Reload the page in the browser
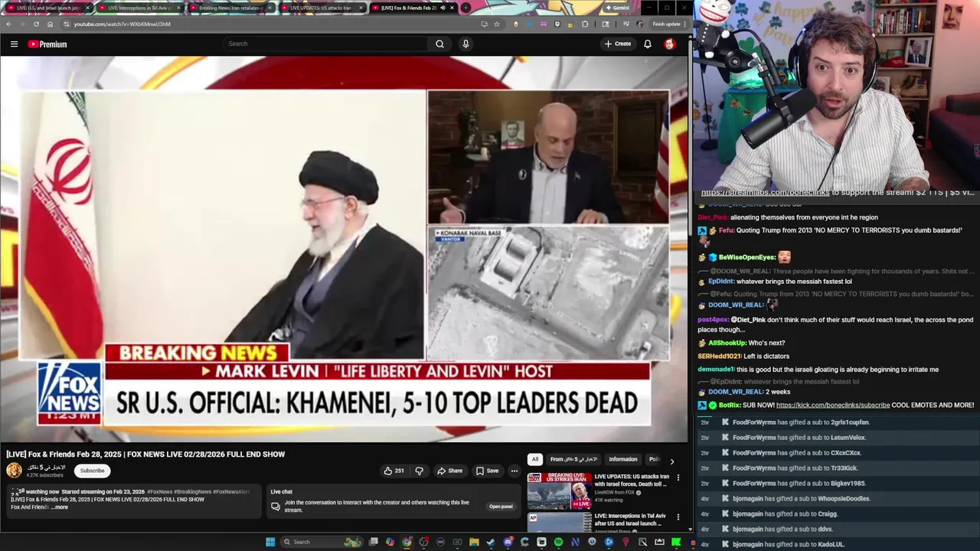This screenshot has width=980, height=551. click(x=35, y=24)
